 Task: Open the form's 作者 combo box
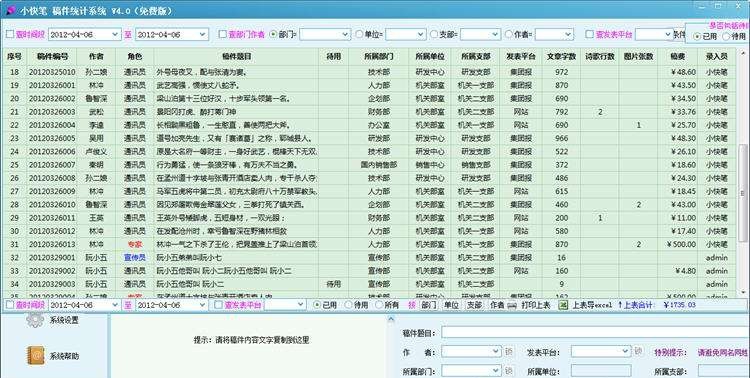pyautogui.click(x=471, y=352)
